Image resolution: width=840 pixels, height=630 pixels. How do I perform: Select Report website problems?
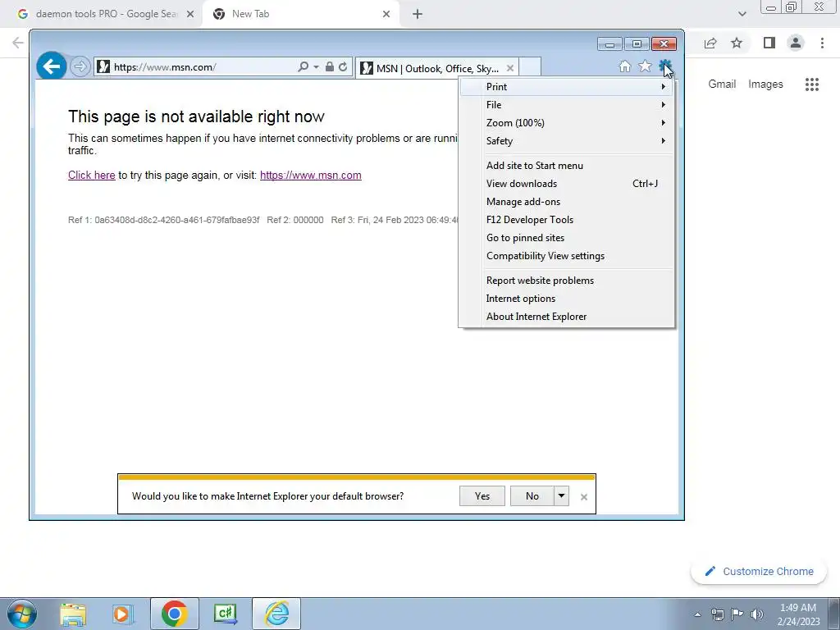click(568, 281)
